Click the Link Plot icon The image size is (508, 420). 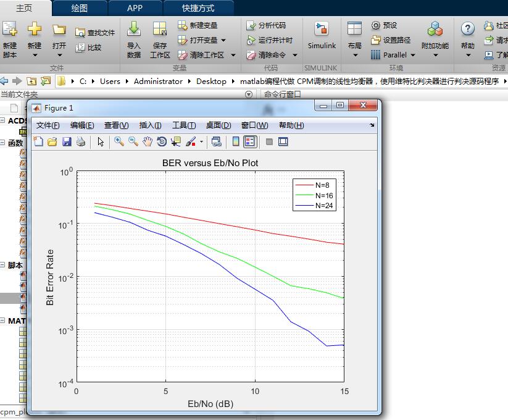coord(217,141)
